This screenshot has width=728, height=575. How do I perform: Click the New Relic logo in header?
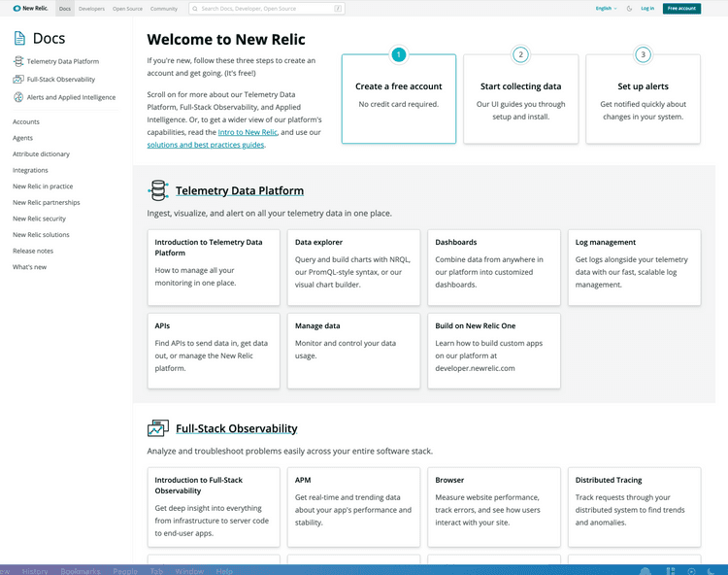coord(30,8)
